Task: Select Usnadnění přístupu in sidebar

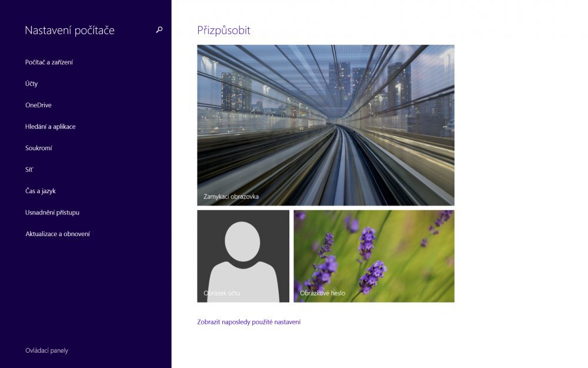Action: click(52, 213)
